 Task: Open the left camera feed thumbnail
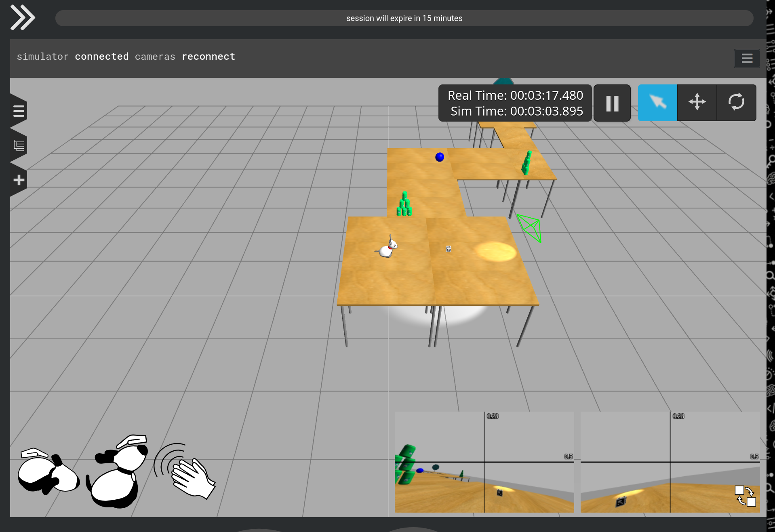pyautogui.click(x=484, y=462)
